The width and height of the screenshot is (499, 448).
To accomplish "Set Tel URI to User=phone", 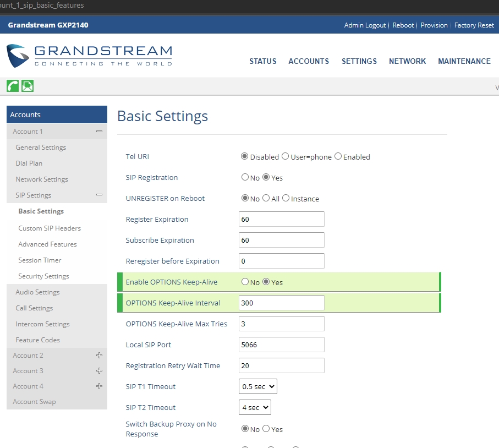I will pos(285,157).
